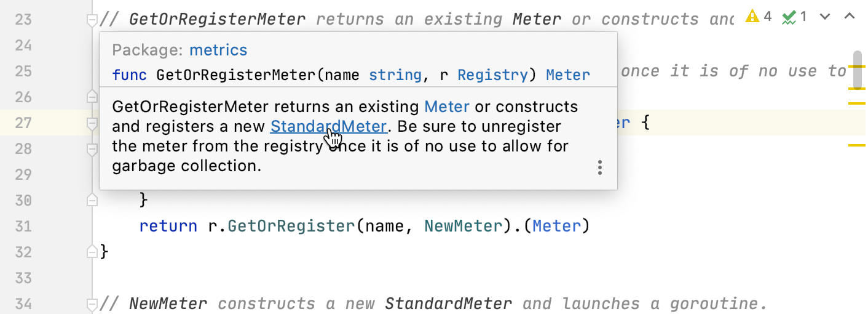Click NewMeter argument on line 31
This screenshot has height=314, width=868.
tap(463, 226)
